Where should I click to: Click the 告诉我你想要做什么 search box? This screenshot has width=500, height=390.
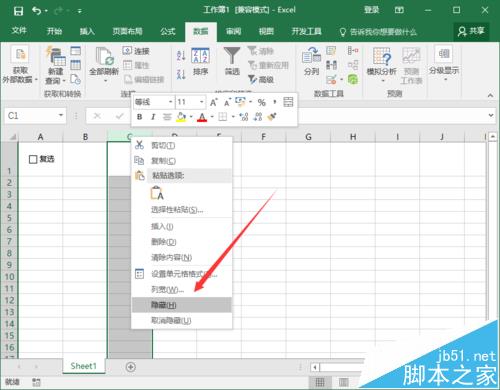[378, 32]
